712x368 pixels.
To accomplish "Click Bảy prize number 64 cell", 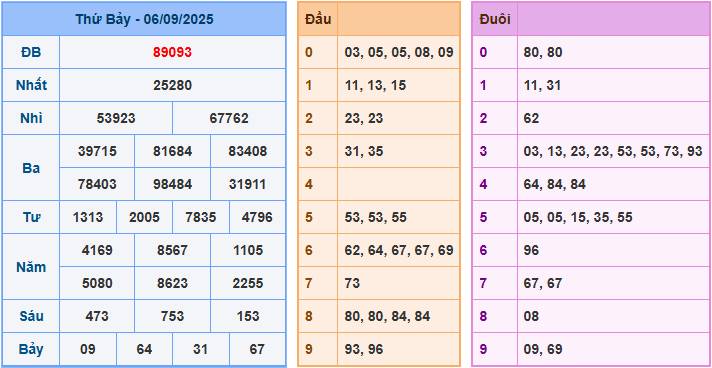I will pyautogui.click(x=144, y=349).
